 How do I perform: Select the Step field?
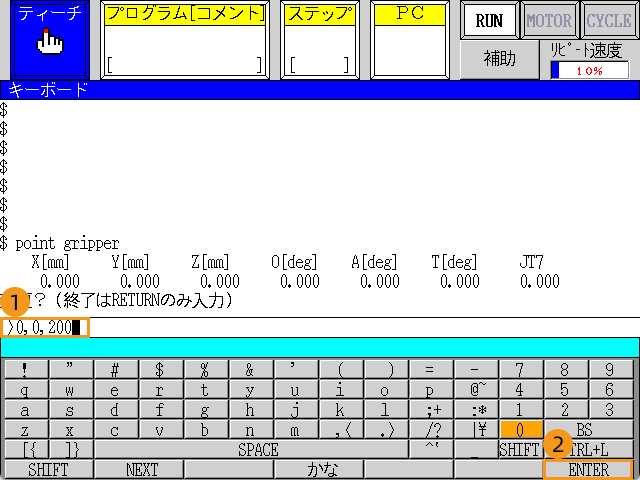pos(320,40)
